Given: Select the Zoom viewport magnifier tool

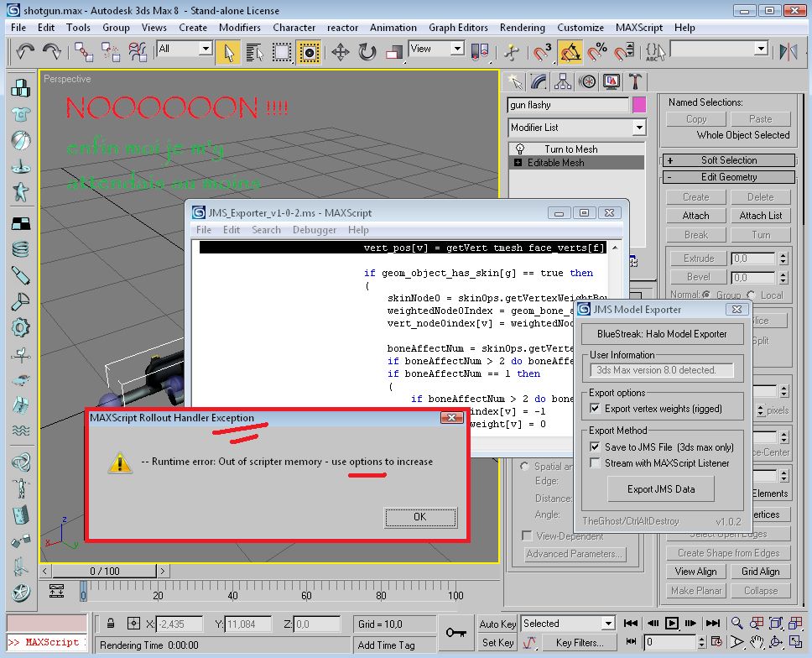Looking at the screenshot, I should [737, 624].
